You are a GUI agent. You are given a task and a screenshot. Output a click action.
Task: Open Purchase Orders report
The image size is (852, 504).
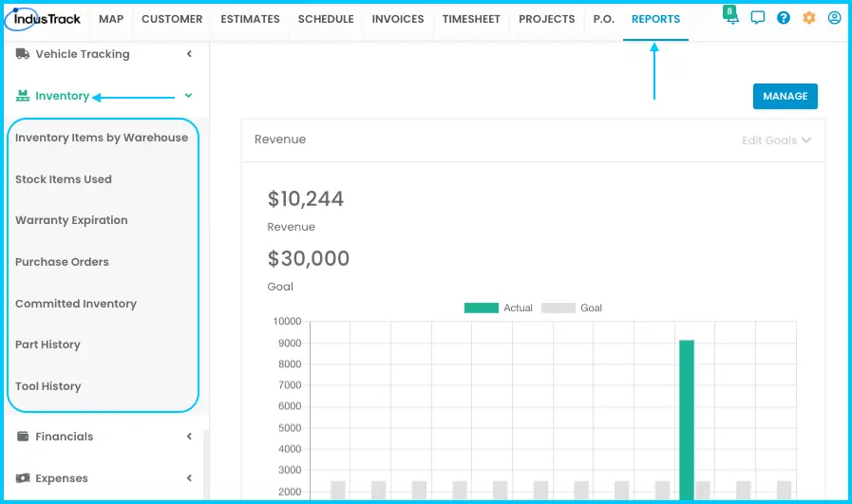[x=62, y=262]
